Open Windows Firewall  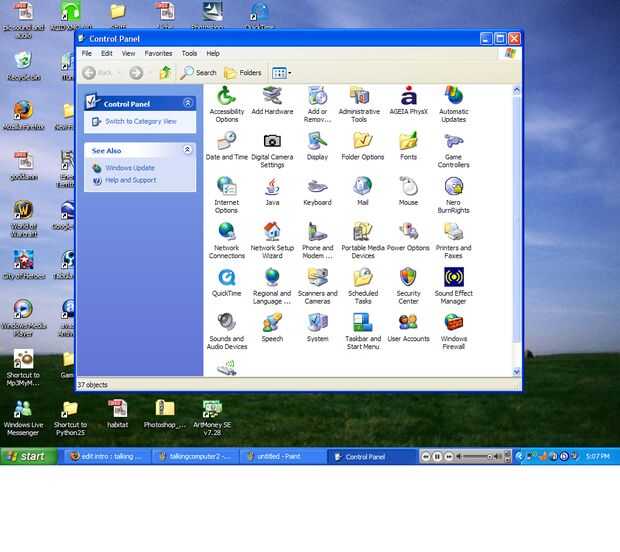click(454, 331)
